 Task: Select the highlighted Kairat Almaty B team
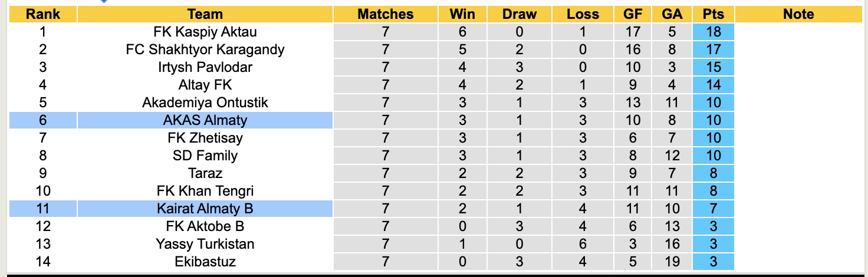(x=205, y=209)
